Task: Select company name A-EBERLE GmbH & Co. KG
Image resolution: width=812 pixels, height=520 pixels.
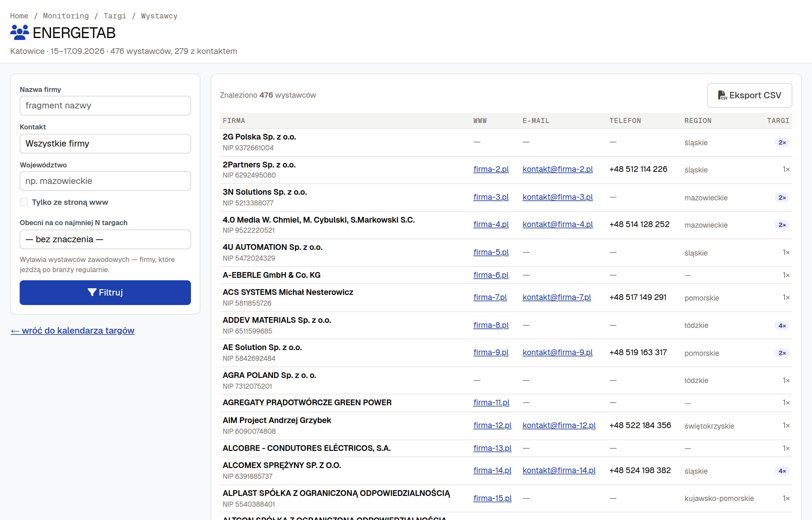Action: click(272, 275)
